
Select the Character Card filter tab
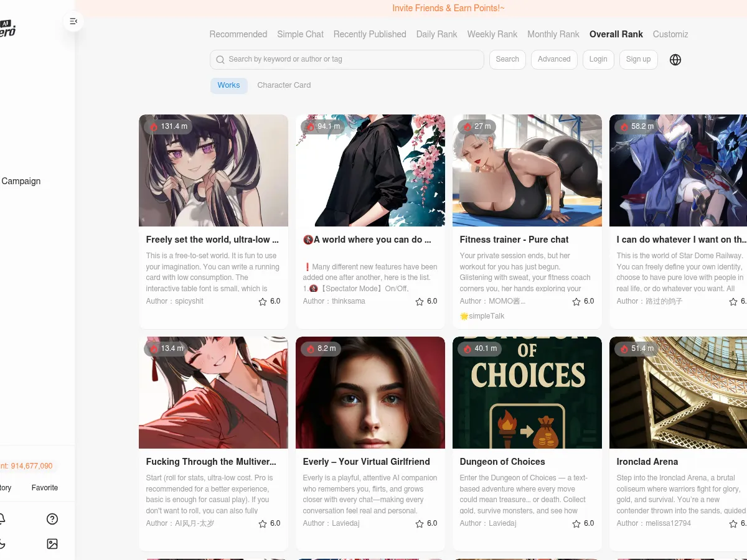tap(284, 85)
